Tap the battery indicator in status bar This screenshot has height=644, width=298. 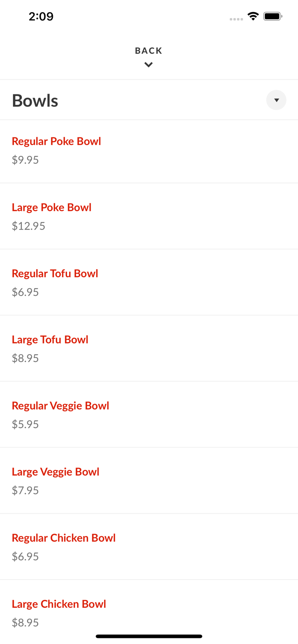[273, 16]
